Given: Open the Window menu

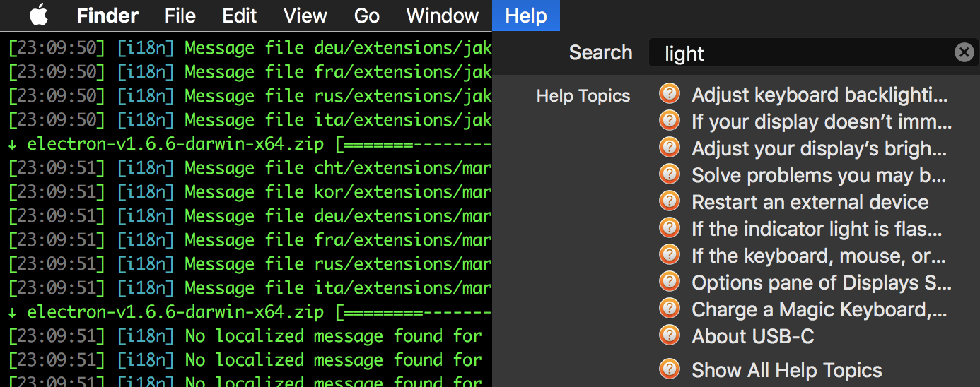Looking at the screenshot, I should (443, 16).
